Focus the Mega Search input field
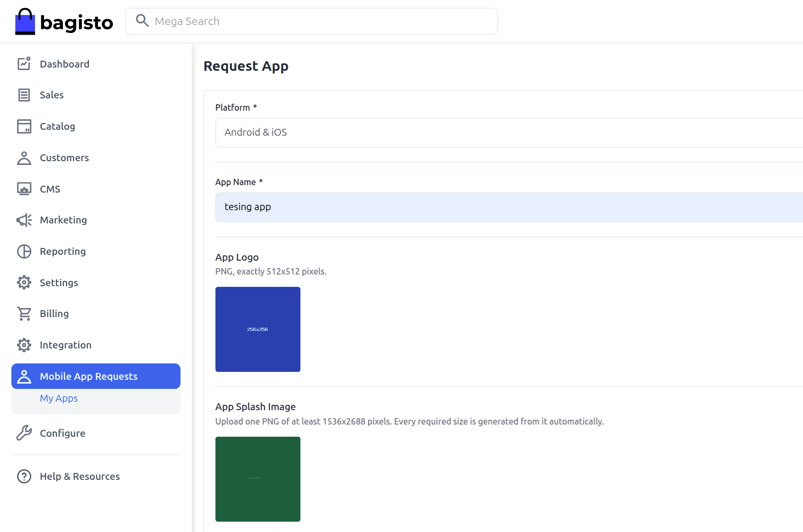This screenshot has width=803, height=532. [312, 21]
